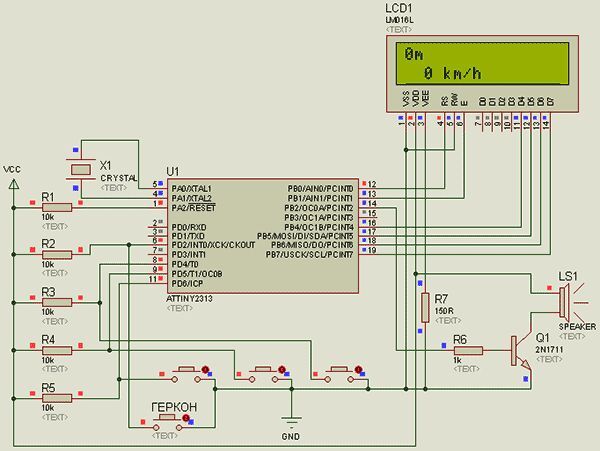Click the VCC power terminal arrow

pyautogui.click(x=14, y=185)
